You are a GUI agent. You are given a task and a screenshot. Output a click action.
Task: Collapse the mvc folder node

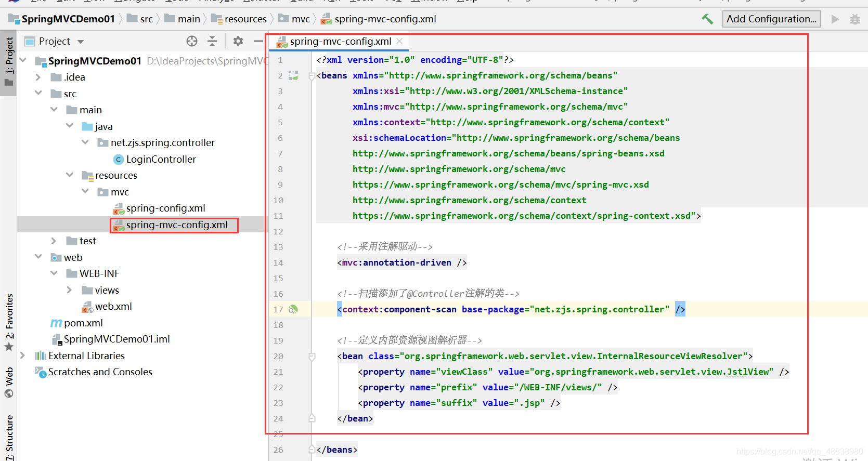pos(85,192)
